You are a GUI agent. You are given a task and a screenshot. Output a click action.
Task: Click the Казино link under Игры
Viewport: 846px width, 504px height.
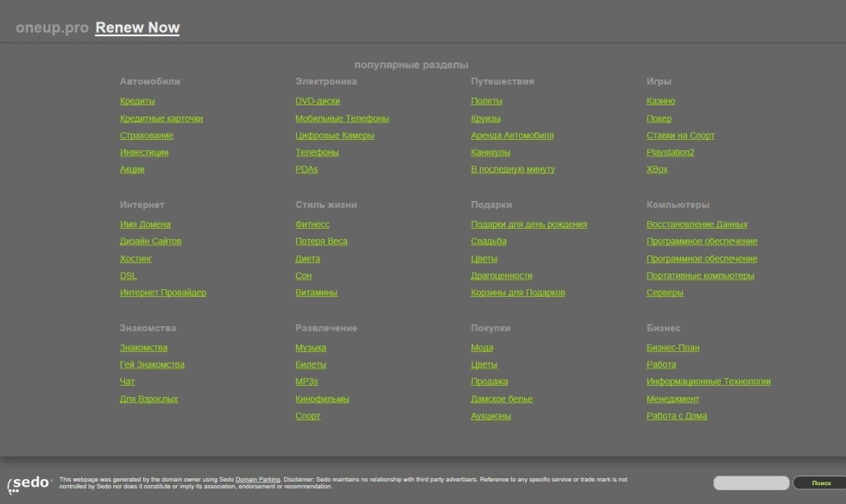click(x=660, y=101)
